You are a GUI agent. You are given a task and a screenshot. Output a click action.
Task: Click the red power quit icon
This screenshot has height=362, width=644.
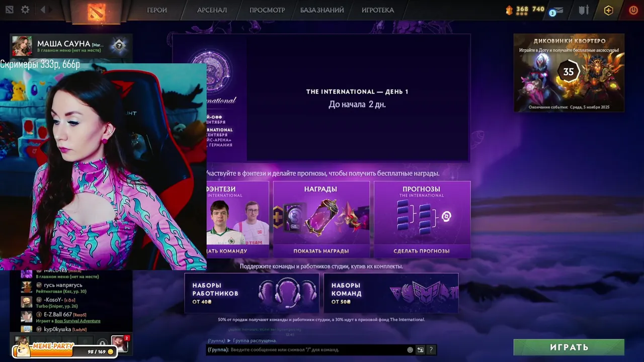[633, 10]
